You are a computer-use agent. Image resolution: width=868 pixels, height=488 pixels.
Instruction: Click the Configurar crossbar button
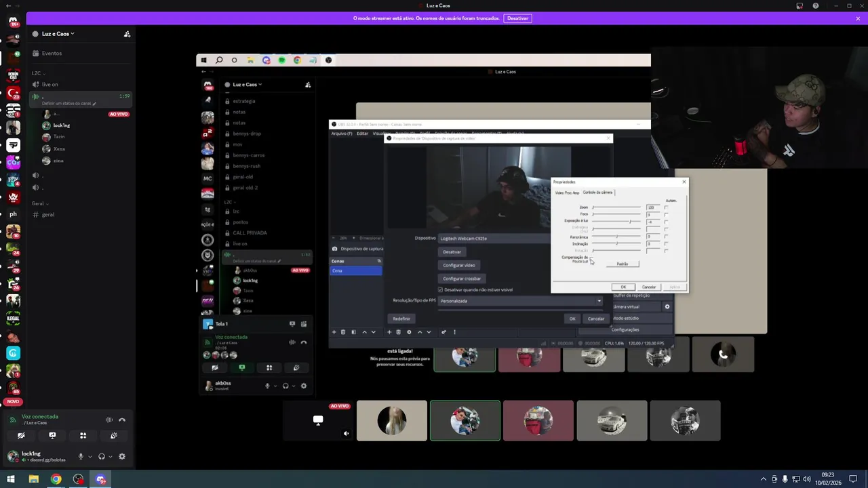(462, 279)
